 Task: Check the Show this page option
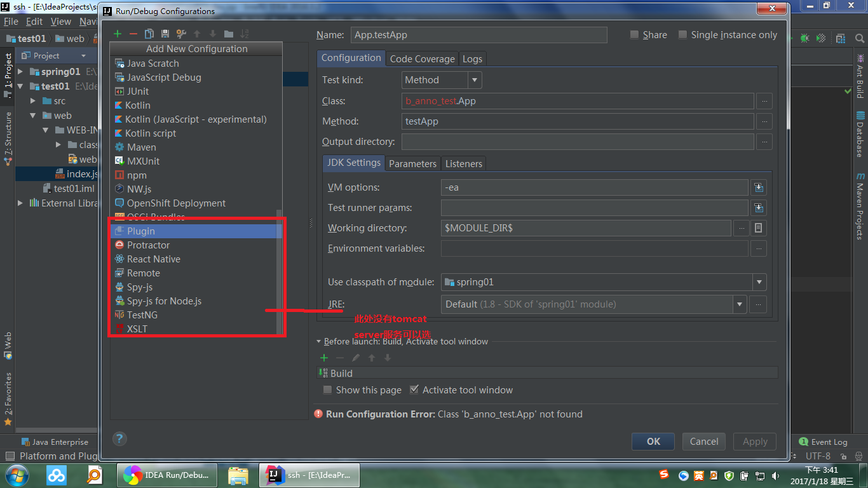[328, 390]
